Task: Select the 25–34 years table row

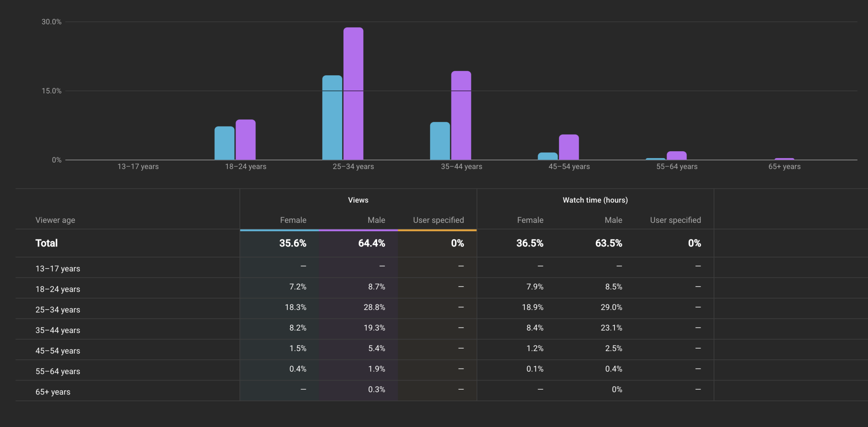Action: [x=58, y=310]
